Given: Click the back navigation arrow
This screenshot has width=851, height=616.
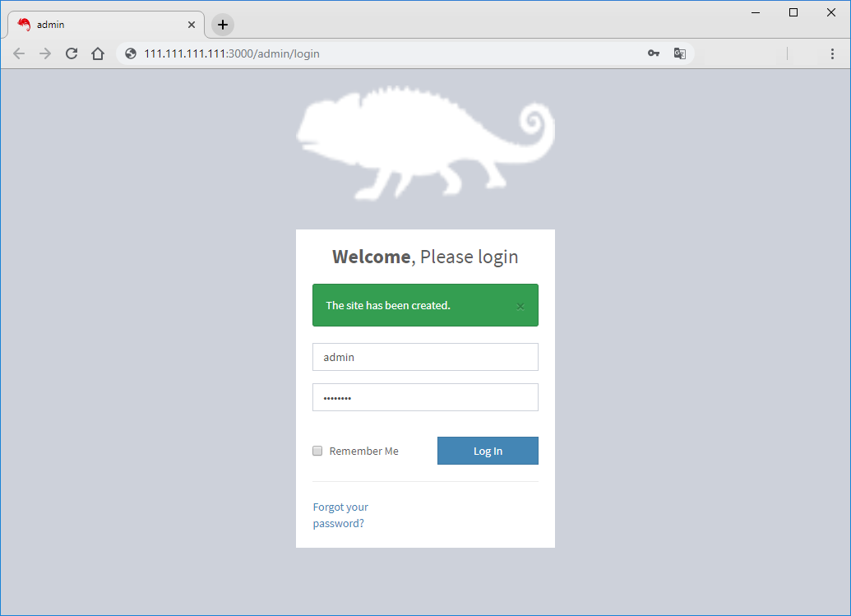Looking at the screenshot, I should pos(19,53).
